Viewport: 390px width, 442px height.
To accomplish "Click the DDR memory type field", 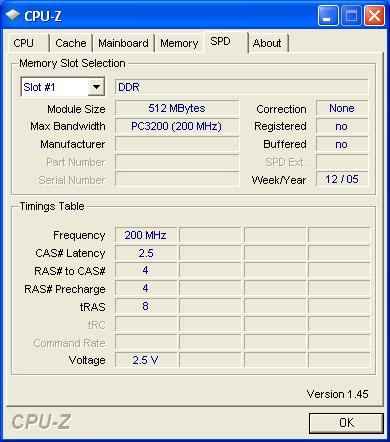I will tap(242, 87).
